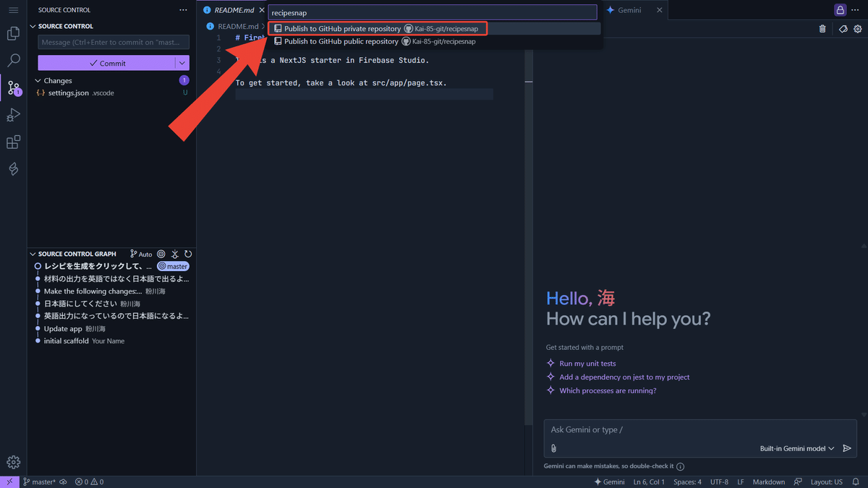Click the pull icon in graph header
Image resolution: width=868 pixels, height=488 pixels.
pos(175,254)
